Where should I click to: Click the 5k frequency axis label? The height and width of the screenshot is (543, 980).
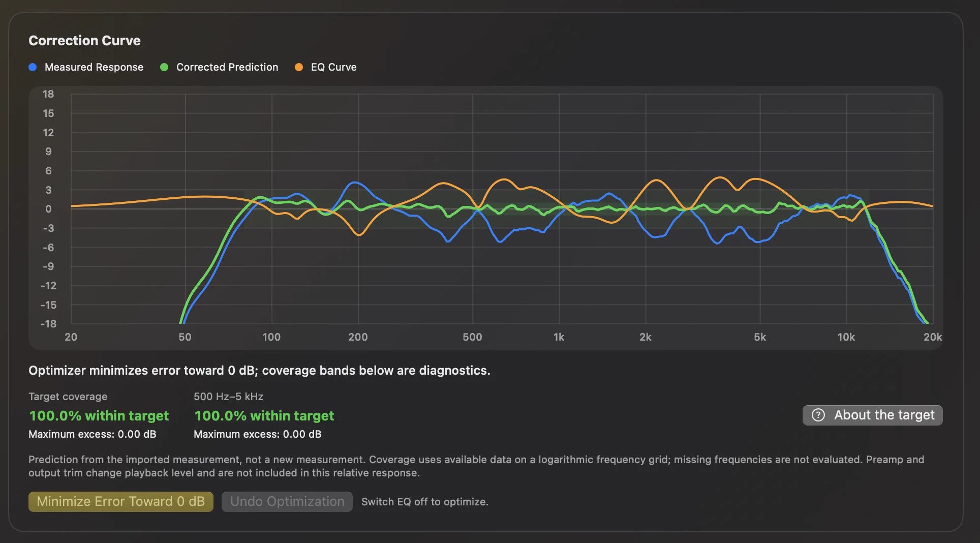(x=760, y=337)
